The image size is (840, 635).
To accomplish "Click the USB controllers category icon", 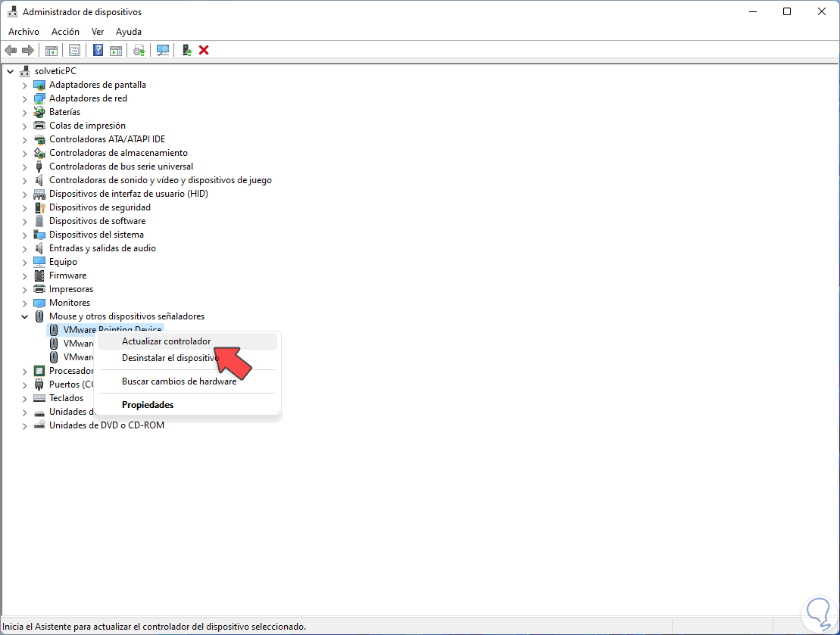I will pos(39,167).
